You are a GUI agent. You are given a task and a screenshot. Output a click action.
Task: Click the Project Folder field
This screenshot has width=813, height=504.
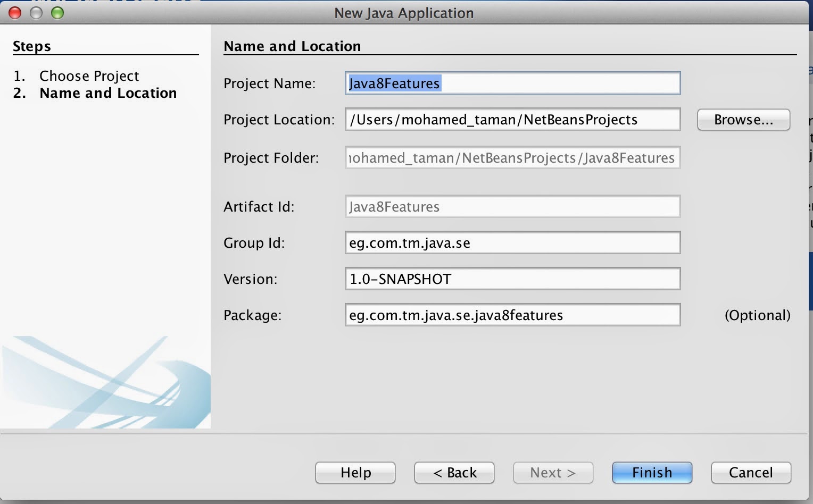coord(512,157)
